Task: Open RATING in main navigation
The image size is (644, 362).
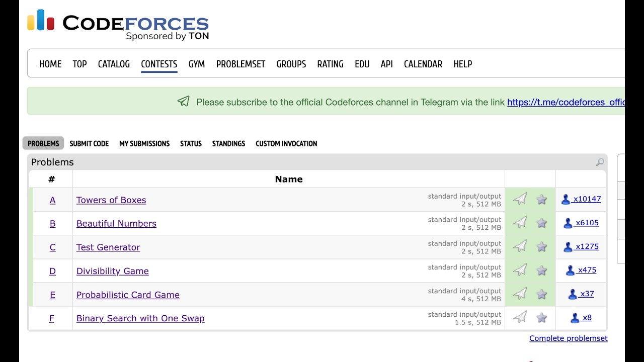Action: [x=330, y=64]
